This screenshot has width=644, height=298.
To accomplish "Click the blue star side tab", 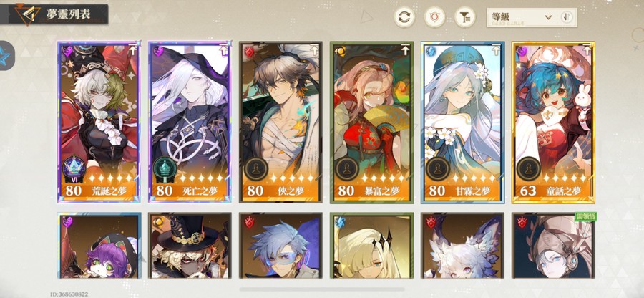I will pyautogui.click(x=6, y=55).
